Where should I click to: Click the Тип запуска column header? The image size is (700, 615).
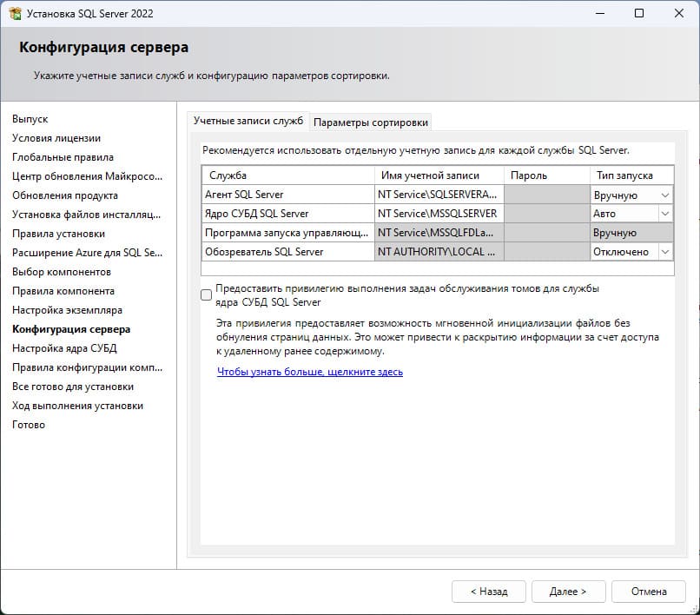click(x=631, y=175)
